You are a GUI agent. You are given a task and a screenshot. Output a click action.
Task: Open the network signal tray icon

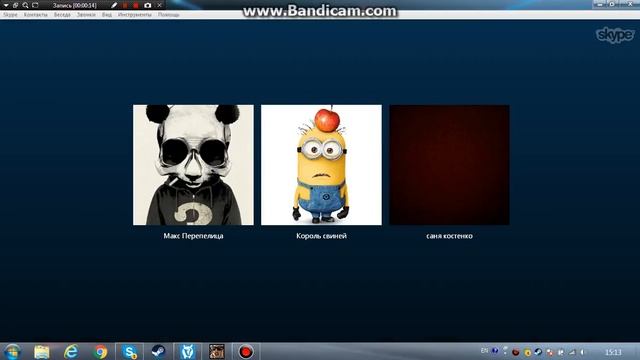pos(572,352)
